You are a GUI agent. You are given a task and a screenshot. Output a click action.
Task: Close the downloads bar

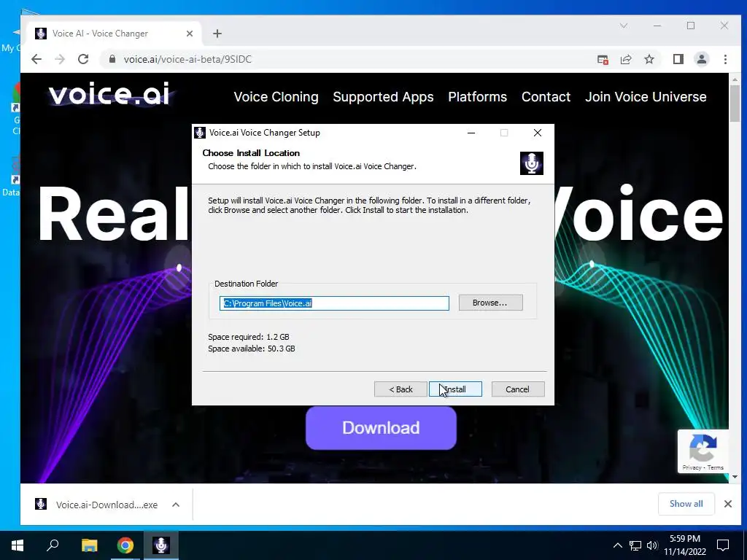(x=728, y=504)
